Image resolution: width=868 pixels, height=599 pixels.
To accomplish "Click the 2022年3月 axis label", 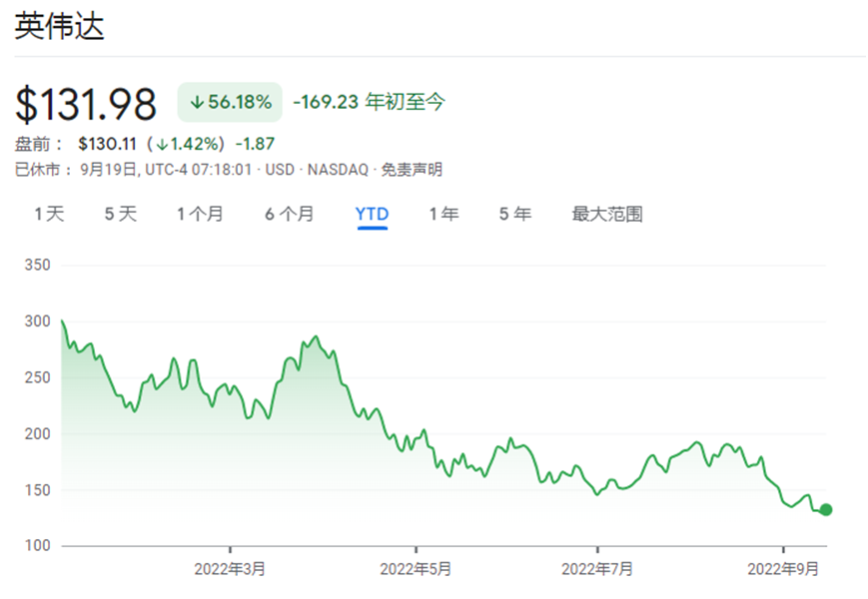I will [230, 569].
